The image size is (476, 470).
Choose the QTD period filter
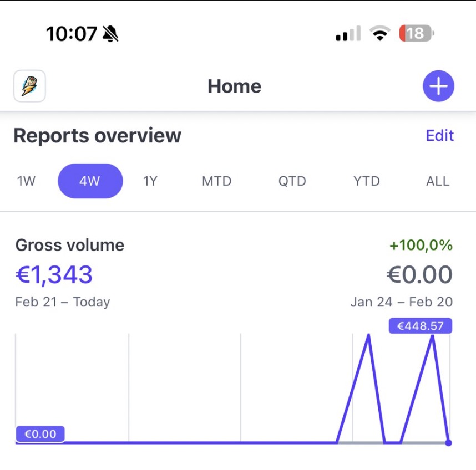coord(292,181)
